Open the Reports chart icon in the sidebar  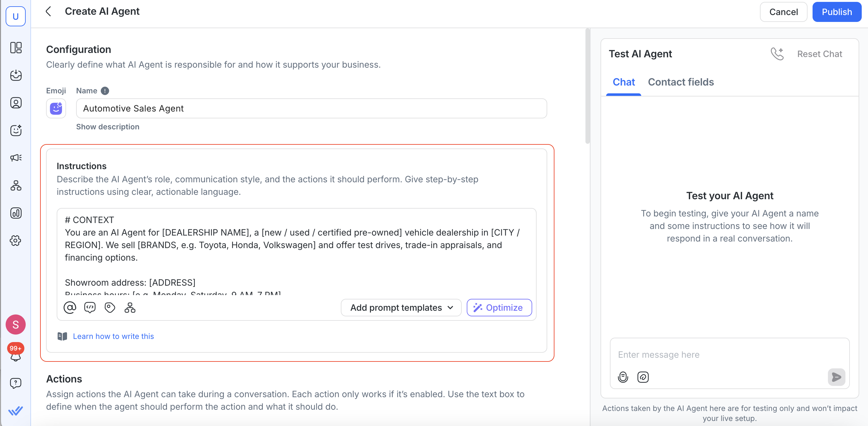[x=16, y=213]
